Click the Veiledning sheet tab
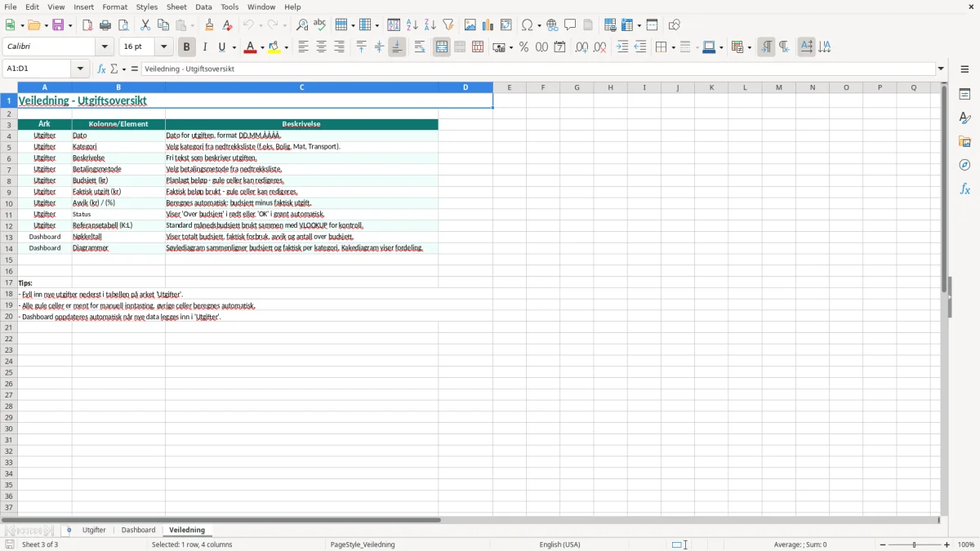The width and height of the screenshot is (980, 551). [187, 531]
